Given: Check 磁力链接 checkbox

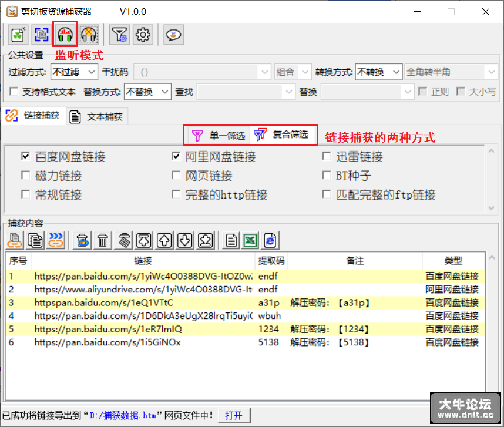Looking at the screenshot, I should pos(25,176).
